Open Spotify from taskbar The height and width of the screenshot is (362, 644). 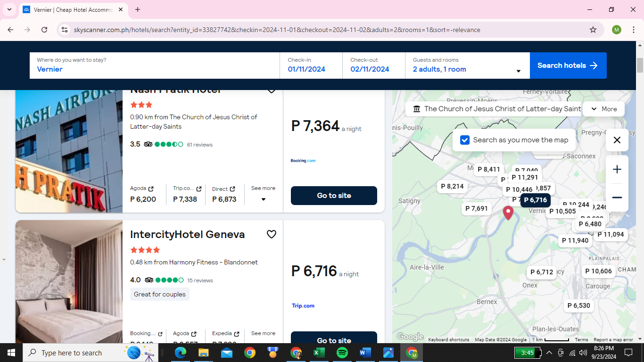pos(342,353)
